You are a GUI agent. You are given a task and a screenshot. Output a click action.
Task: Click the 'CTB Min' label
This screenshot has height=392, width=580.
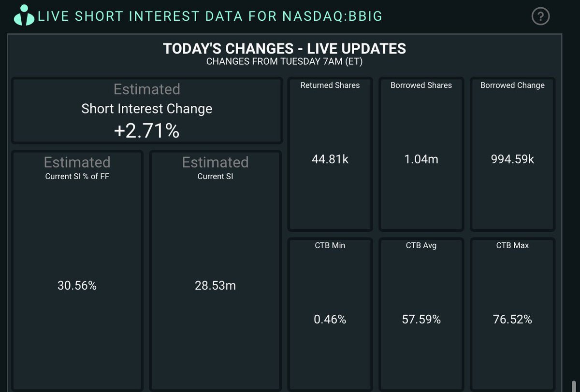330,245
